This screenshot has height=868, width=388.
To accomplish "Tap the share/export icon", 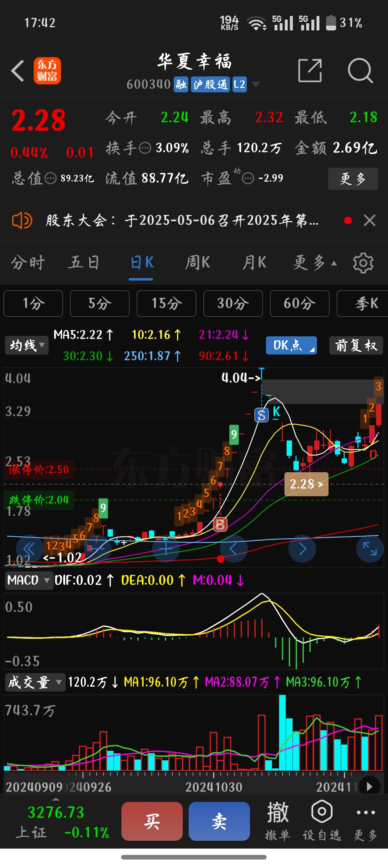I will click(x=310, y=70).
